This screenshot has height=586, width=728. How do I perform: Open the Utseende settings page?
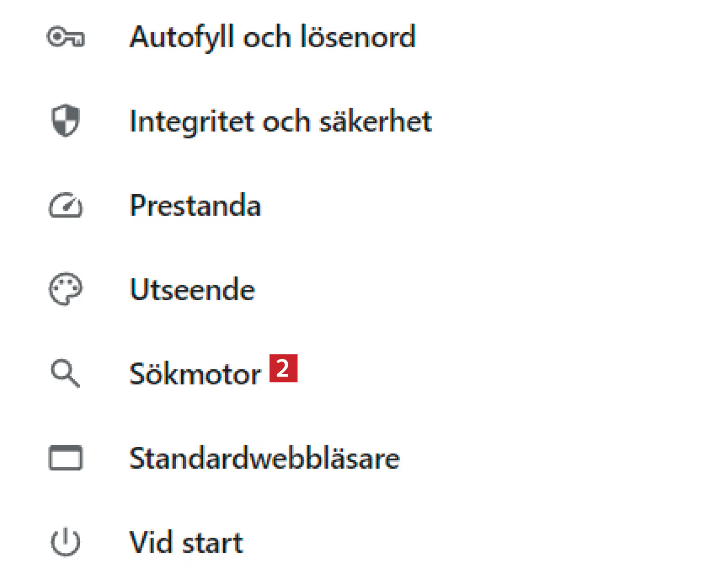pos(192,290)
